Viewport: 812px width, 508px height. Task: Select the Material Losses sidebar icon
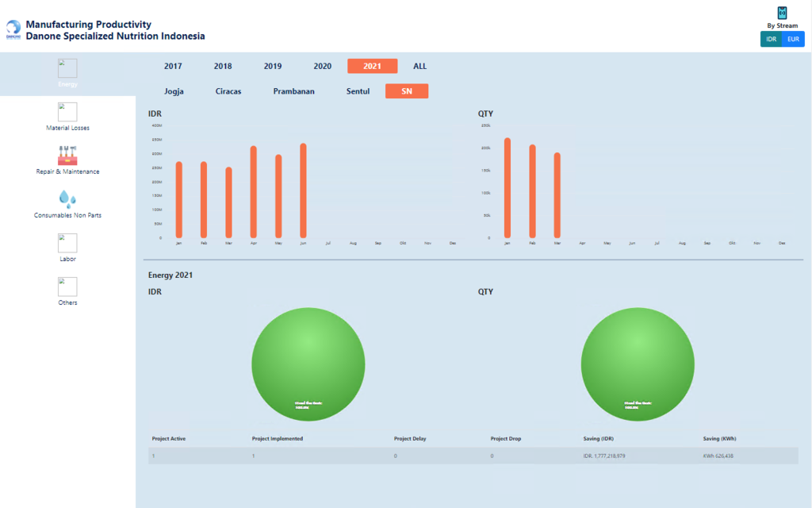pos(67,112)
